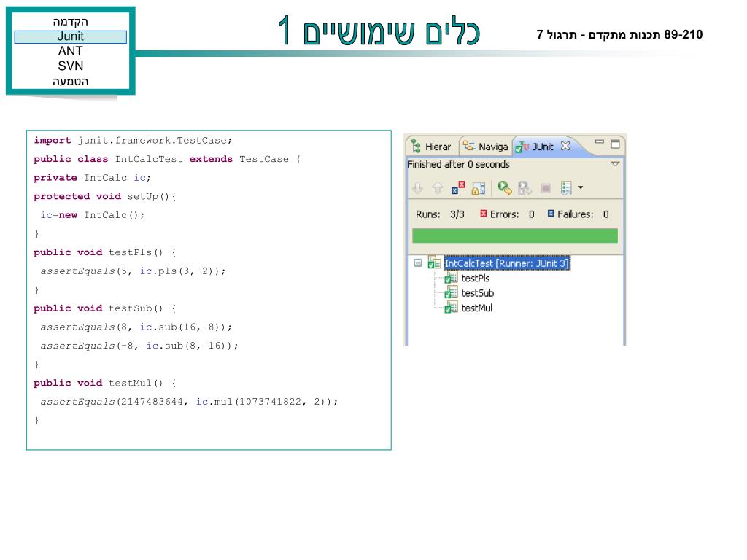Image resolution: width=747 pixels, height=560 pixels.
Task: Select the testMul test result
Action: 476,308
